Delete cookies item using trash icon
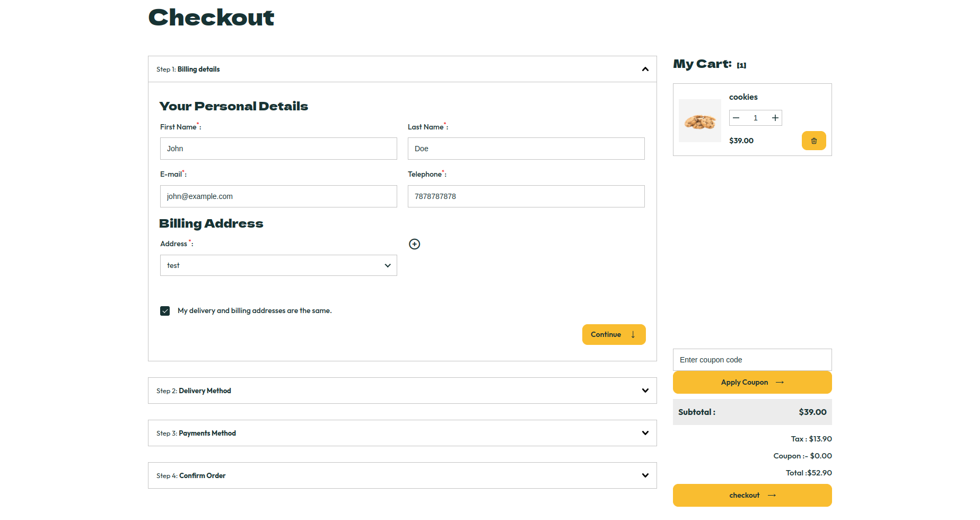The image size is (980, 520). coord(813,141)
